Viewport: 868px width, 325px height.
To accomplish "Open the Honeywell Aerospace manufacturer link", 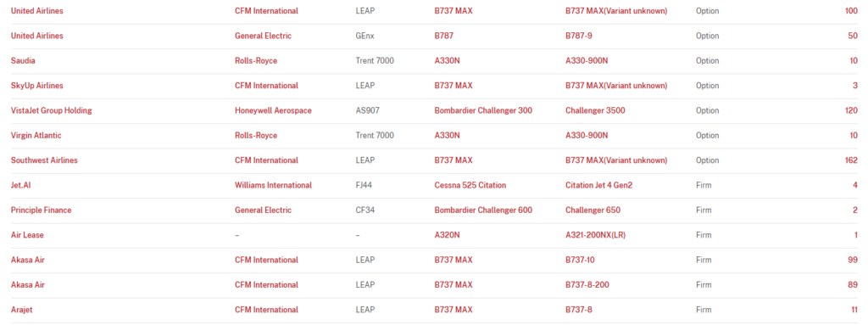I will coord(273,110).
